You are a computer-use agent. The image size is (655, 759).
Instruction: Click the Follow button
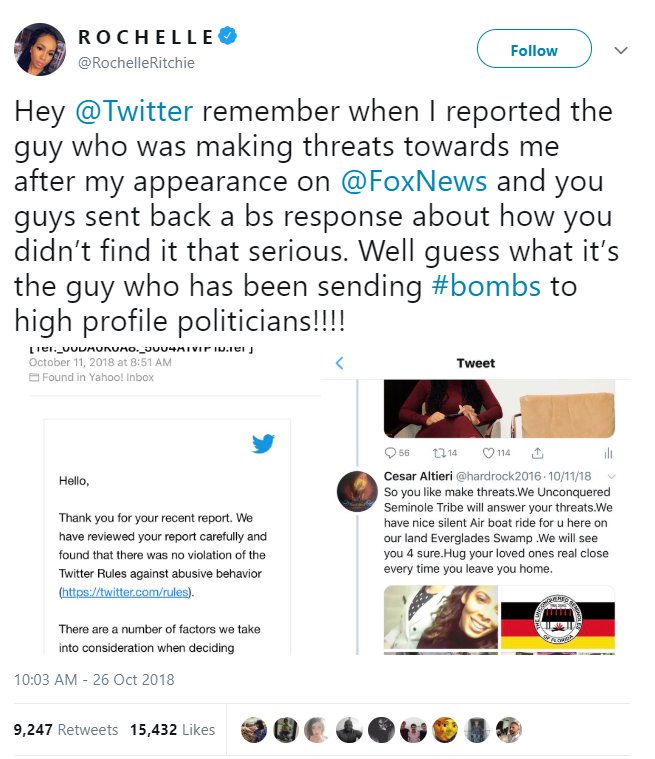(534, 50)
